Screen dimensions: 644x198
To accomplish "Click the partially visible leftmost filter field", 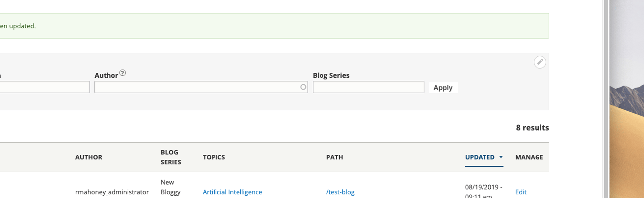I will (45, 87).
